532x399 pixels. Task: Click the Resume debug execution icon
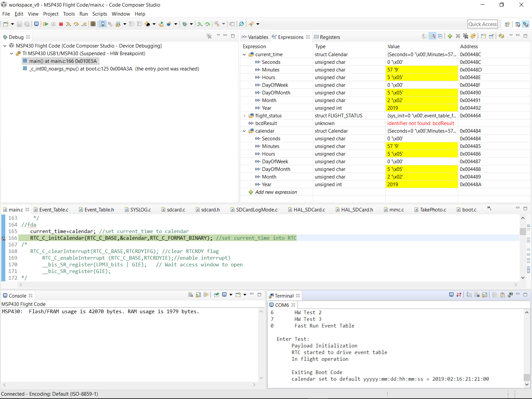[46, 24]
